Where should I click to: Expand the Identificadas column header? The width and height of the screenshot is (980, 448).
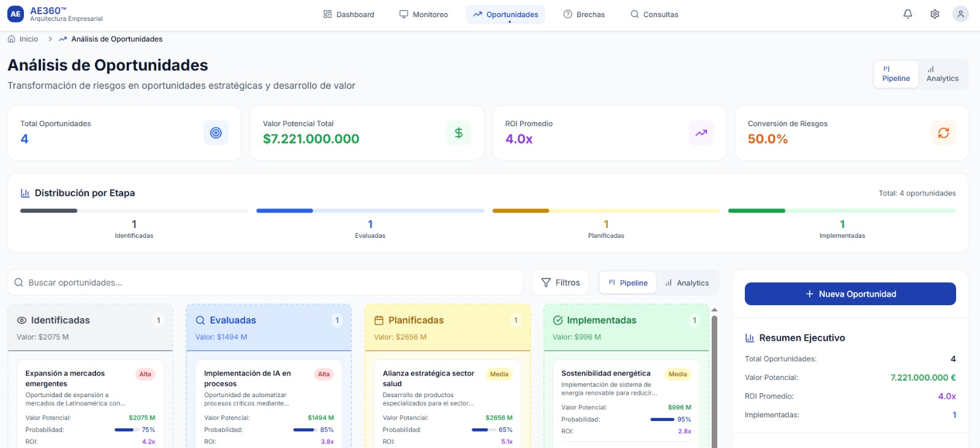[60, 321]
